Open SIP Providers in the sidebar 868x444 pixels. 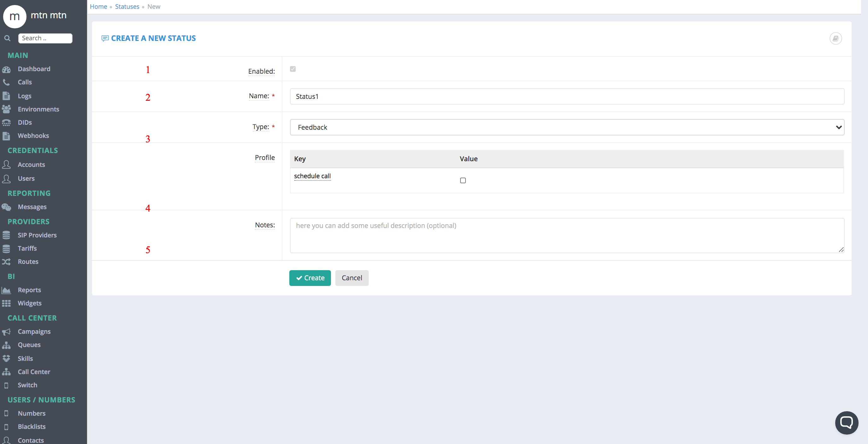(x=37, y=235)
